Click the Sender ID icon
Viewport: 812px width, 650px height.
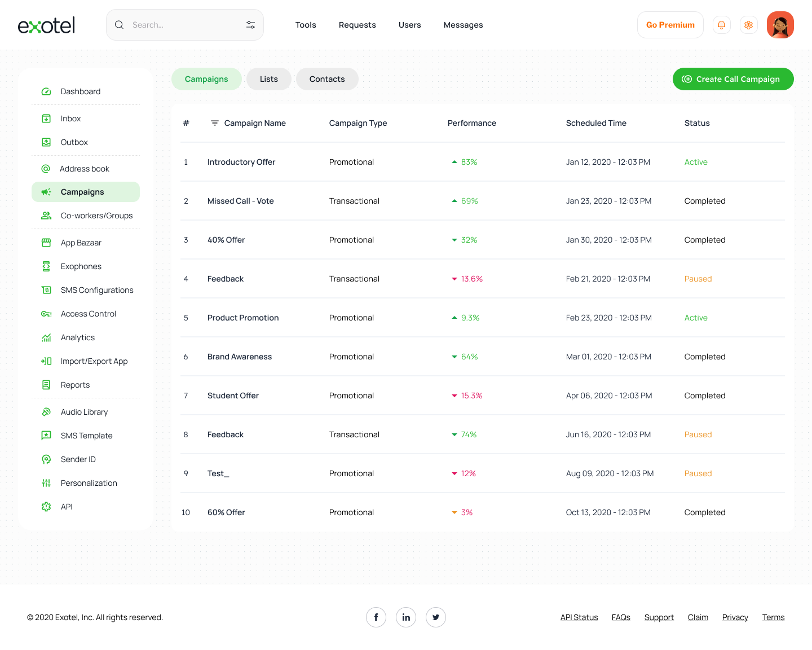[46, 459]
